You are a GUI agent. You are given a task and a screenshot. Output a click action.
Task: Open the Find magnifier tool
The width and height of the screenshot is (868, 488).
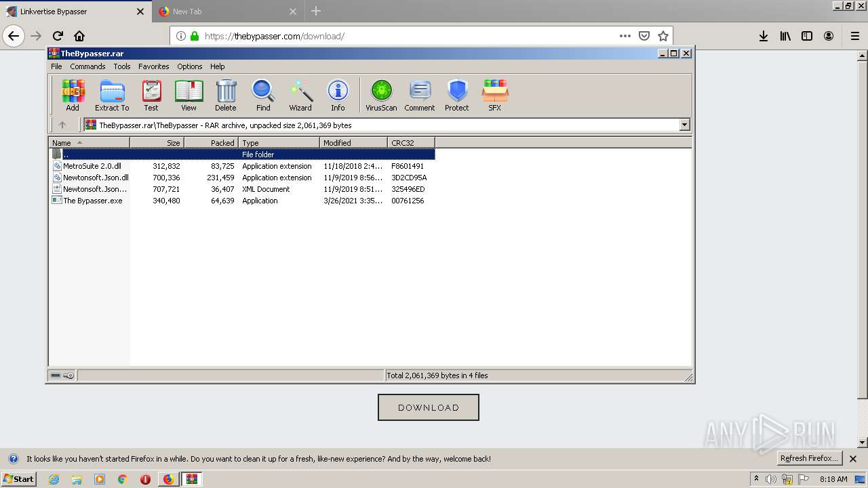click(263, 95)
